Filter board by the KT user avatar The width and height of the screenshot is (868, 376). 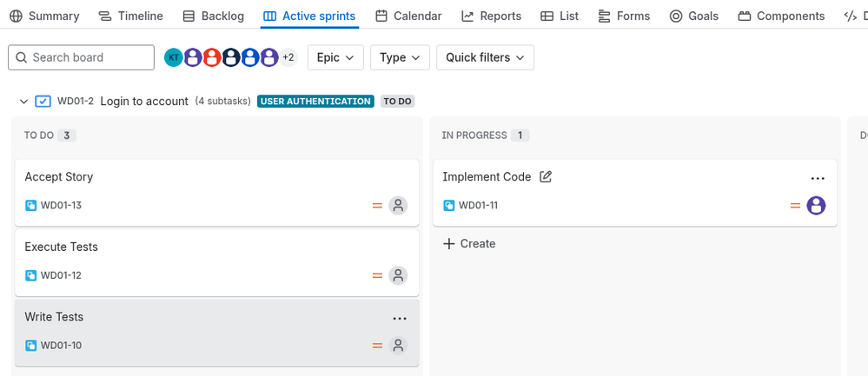tap(174, 57)
